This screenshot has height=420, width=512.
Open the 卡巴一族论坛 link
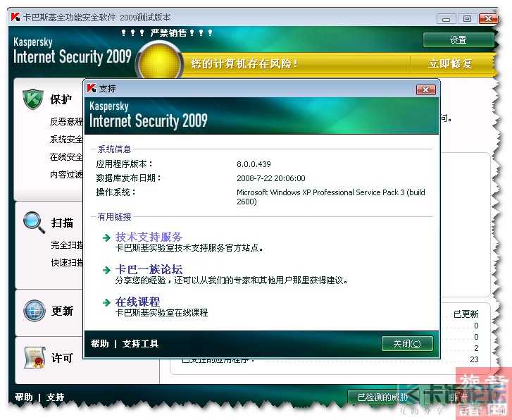[149, 269]
